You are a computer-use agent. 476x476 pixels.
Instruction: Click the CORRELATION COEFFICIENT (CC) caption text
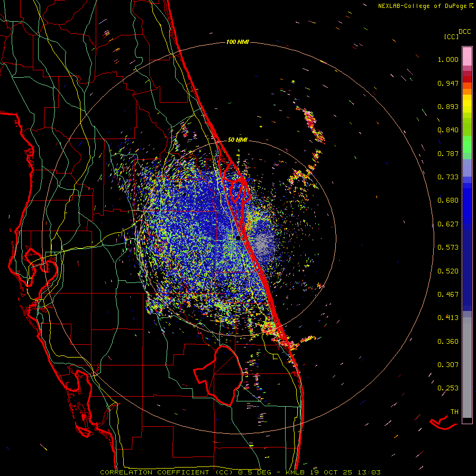pyautogui.click(x=167, y=472)
